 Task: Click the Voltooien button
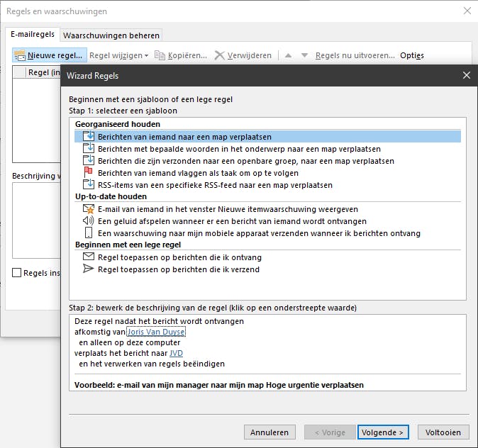click(443, 432)
